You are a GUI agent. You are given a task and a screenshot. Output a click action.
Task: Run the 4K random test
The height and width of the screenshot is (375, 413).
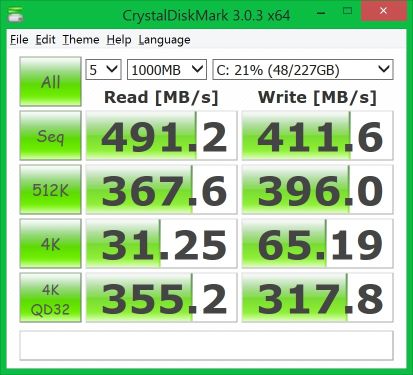click(50, 244)
